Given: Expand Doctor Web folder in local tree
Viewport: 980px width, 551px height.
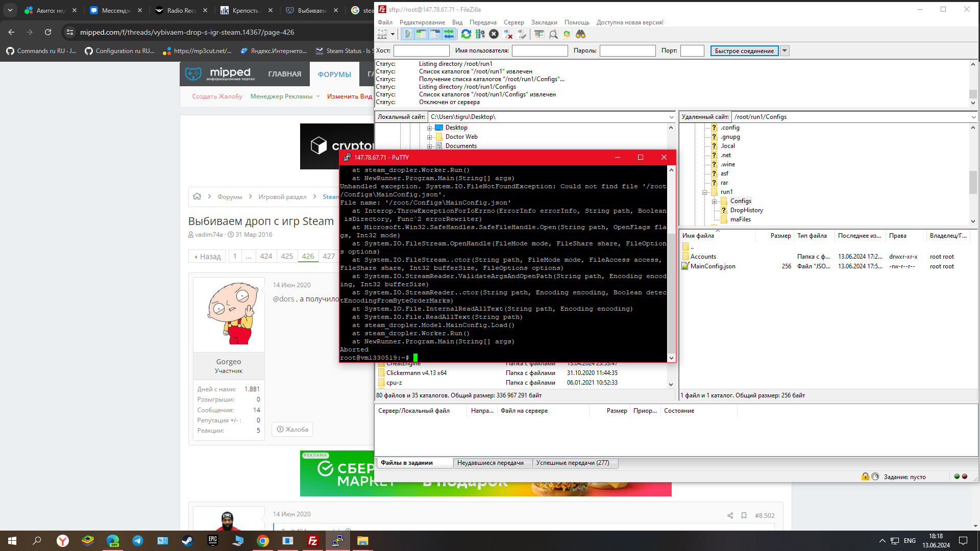Looking at the screenshot, I should click(429, 137).
